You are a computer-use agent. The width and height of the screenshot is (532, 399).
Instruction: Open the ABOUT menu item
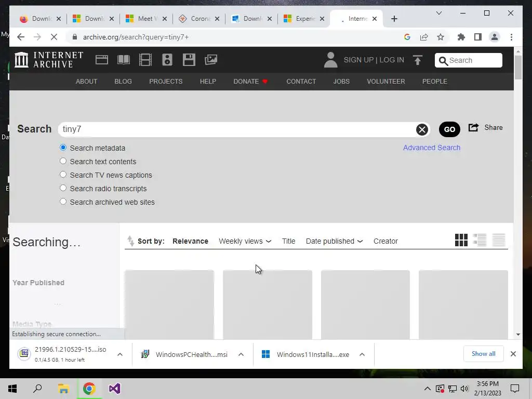coord(86,82)
